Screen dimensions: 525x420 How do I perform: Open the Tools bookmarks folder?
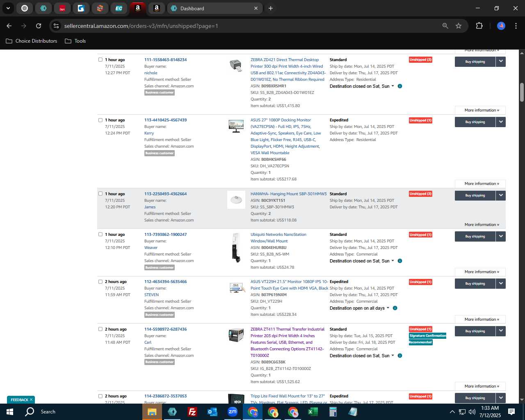[75, 41]
